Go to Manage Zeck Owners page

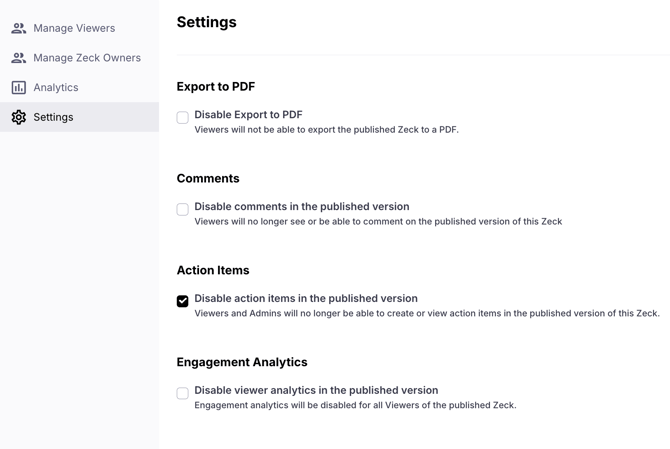[x=87, y=58]
